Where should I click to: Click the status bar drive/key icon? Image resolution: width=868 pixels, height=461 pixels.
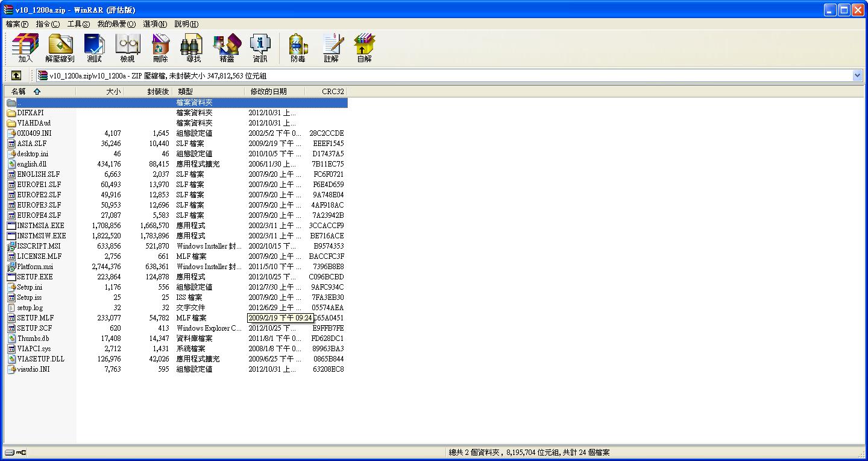[x=16, y=452]
